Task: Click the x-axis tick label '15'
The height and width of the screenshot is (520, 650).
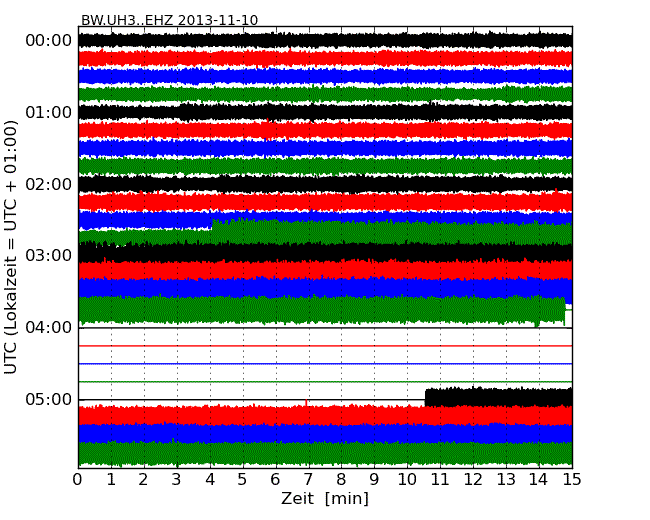Action: click(572, 480)
